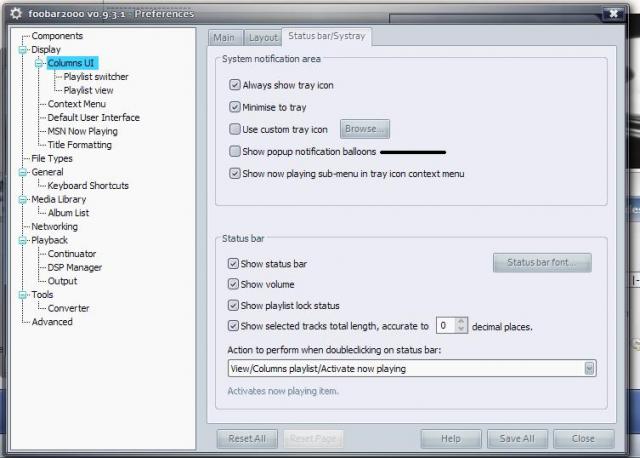The height and width of the screenshot is (458, 640).
Task: Close Preferences with the title bar X
Action: pyautogui.click(x=613, y=14)
